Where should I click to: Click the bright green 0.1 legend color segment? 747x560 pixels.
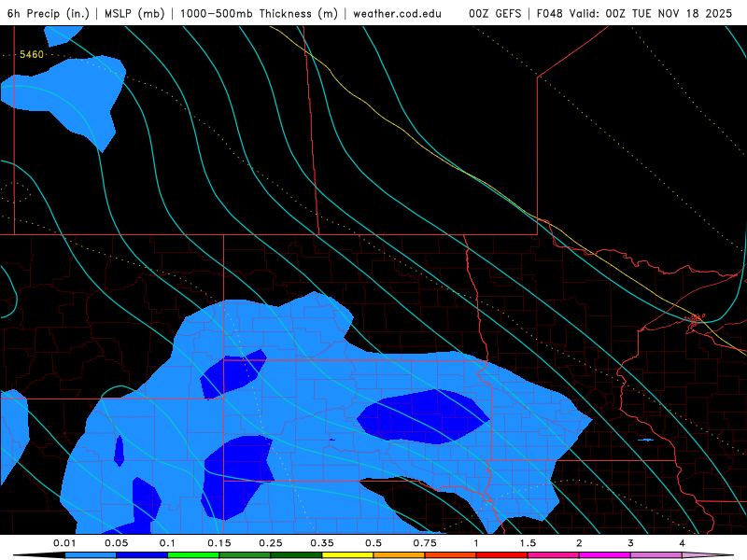[x=193, y=555]
